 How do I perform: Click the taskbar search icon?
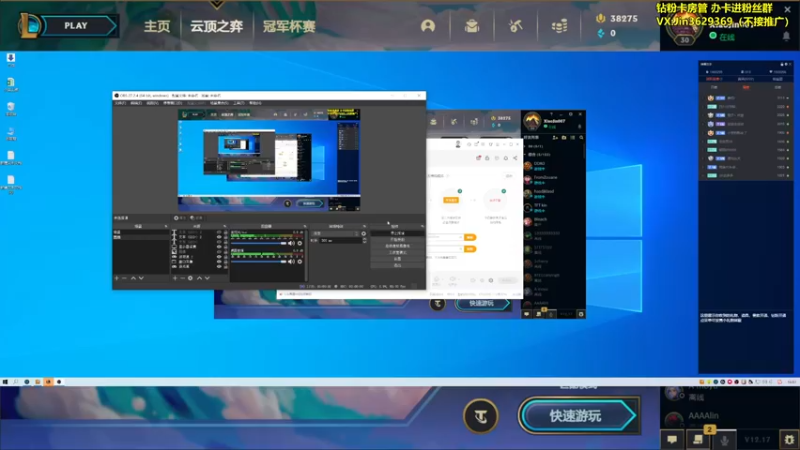16,382
